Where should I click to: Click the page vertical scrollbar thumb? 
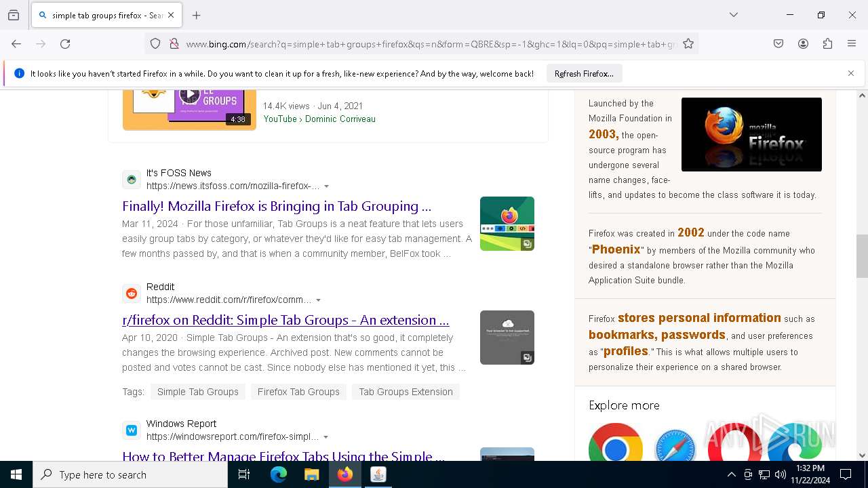[x=862, y=256]
